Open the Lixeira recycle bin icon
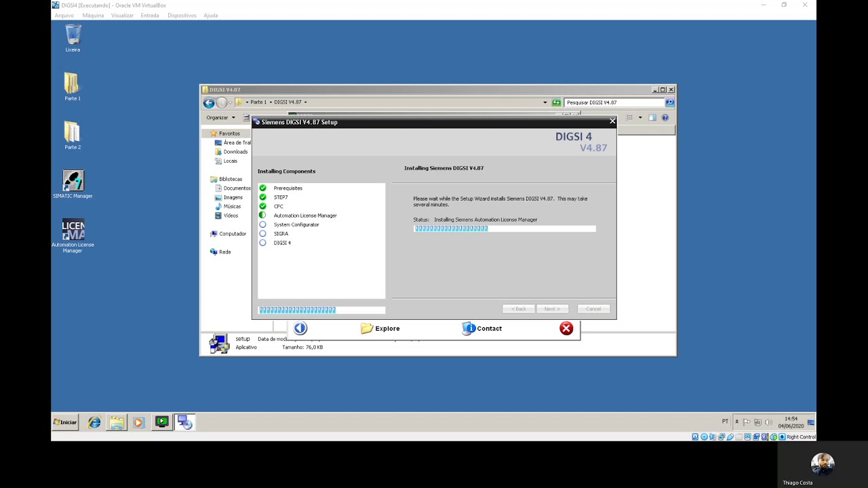 click(73, 38)
